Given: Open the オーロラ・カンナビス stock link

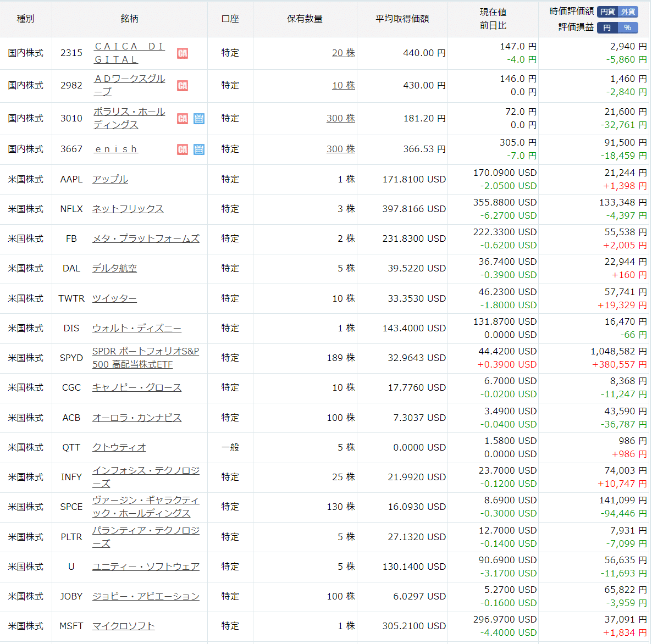Looking at the screenshot, I should tap(137, 418).
